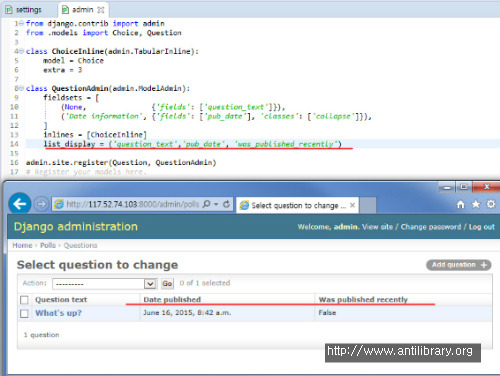Switch to the admin editor tab
Image resolution: width=500 pixels, height=376 pixels.
coord(83,10)
